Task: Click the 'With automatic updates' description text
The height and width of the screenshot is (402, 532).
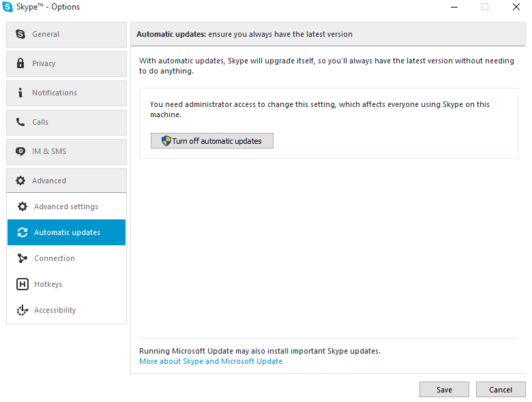Action: tap(327, 66)
